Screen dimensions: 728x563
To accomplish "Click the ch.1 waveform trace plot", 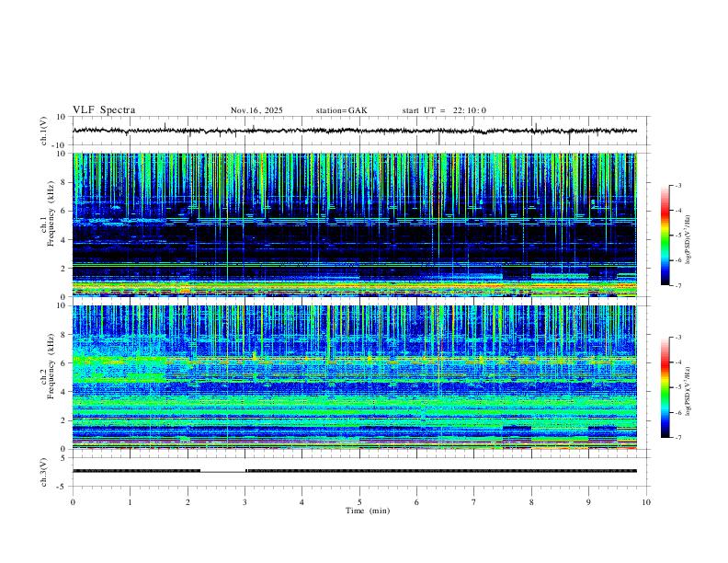I will click(354, 131).
